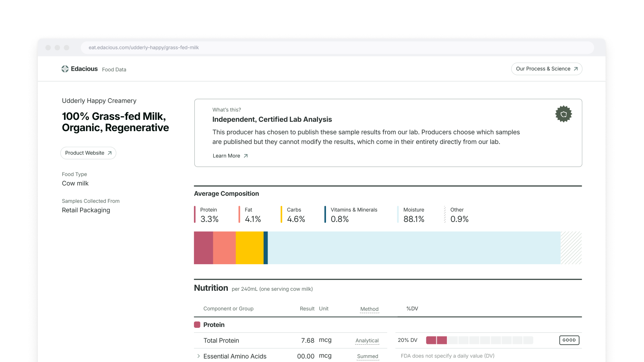
Task: Click the Other 0.9% legend item
Action: (x=456, y=215)
